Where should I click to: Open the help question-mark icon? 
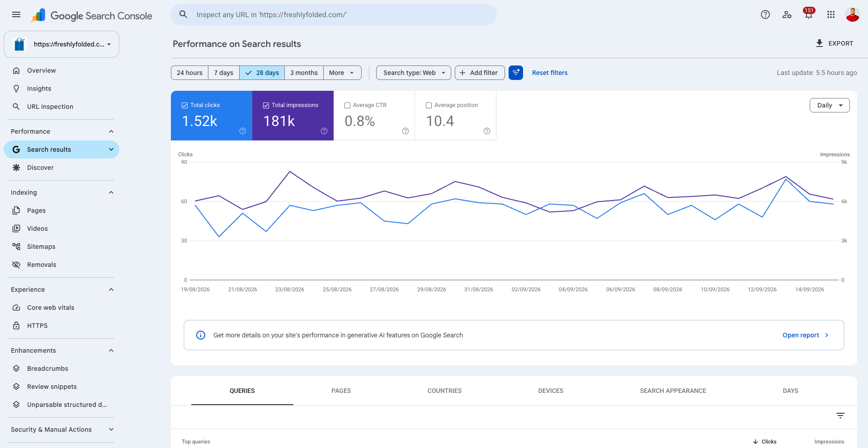click(x=765, y=14)
